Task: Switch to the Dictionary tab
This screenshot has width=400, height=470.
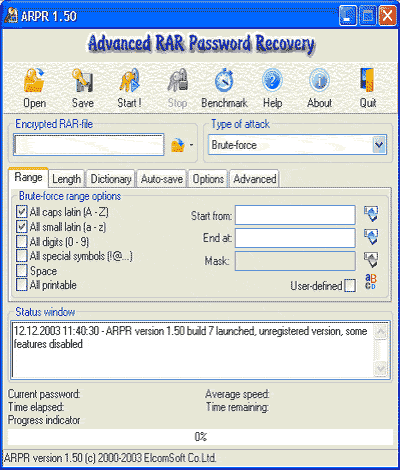Action: (111, 179)
